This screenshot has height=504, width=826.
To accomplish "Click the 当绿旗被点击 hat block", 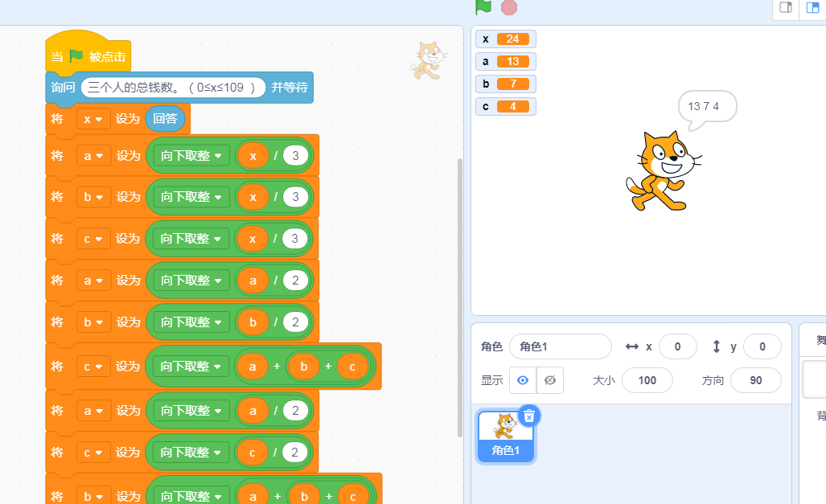I will click(88, 55).
